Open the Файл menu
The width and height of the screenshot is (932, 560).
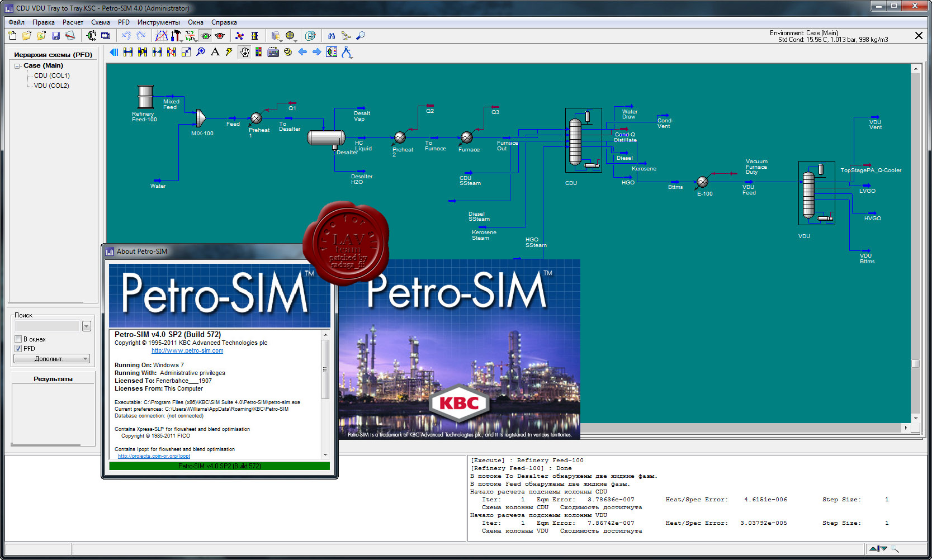tap(16, 22)
